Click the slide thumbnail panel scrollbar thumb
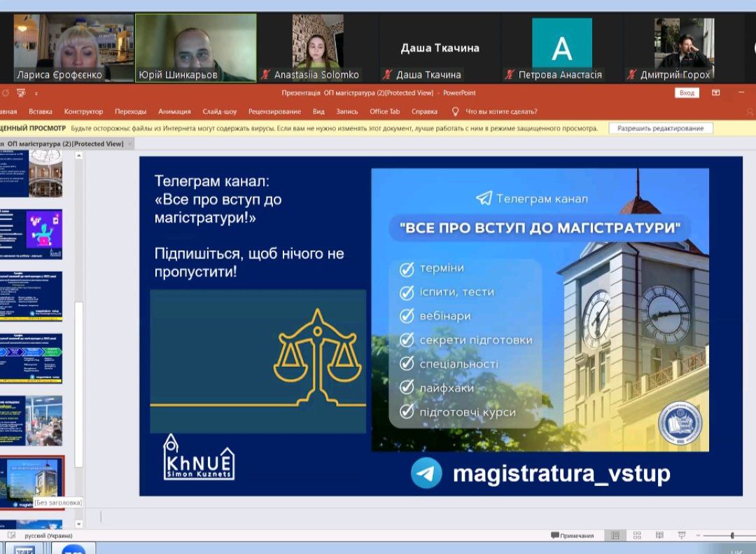Screen dimensions: 756x554 [79, 385]
